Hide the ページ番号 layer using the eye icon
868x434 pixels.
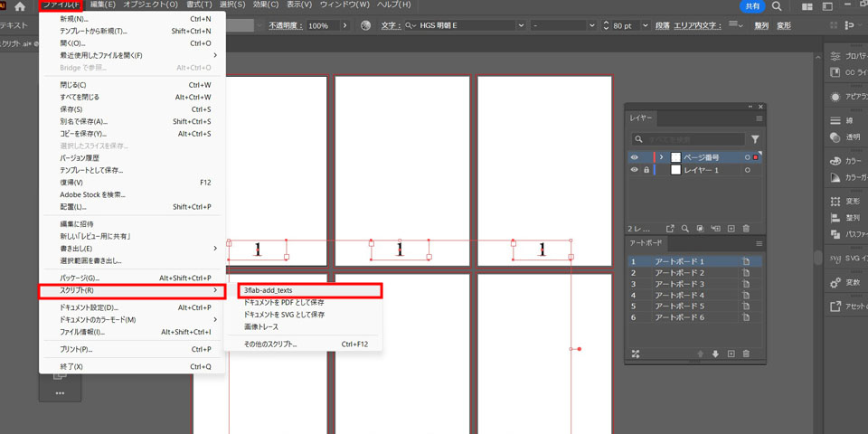635,157
